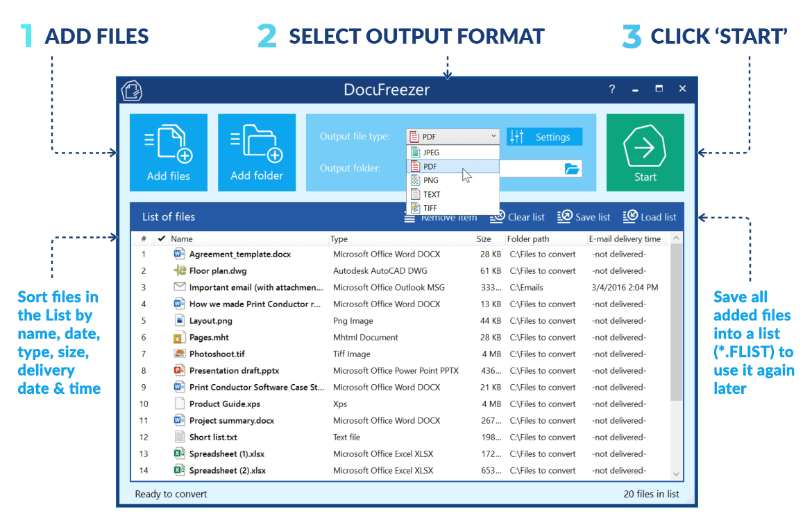Open the help question mark in the title bar
812x527 pixels.
point(611,89)
